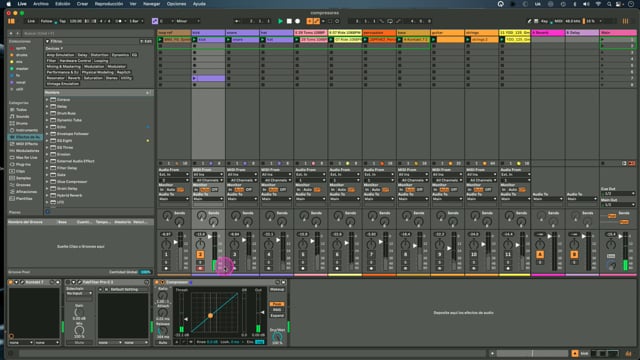Open the Ayuda menu
This screenshot has height=360, width=640.
point(199,4)
